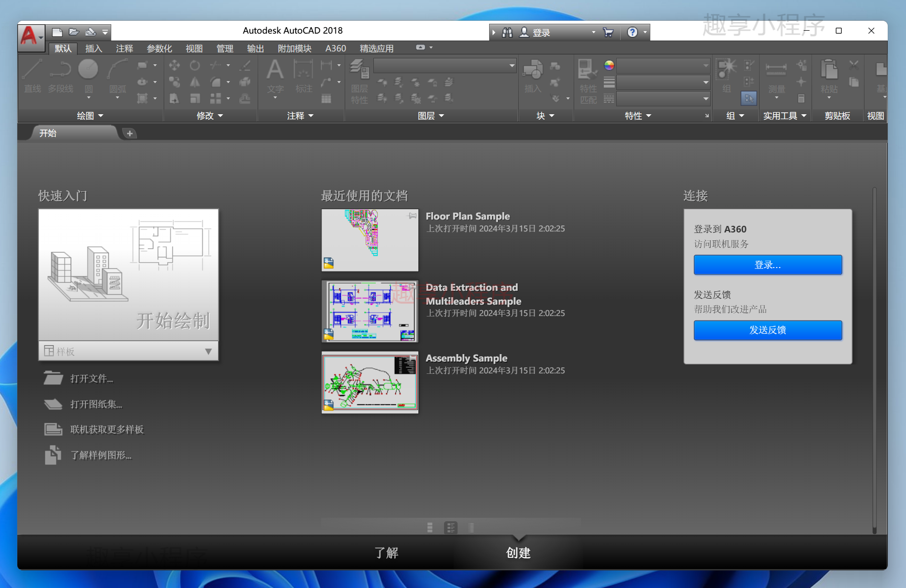This screenshot has height=588, width=906.
Task: Click the 开始绘制 start drawing tile
Action: point(129,274)
